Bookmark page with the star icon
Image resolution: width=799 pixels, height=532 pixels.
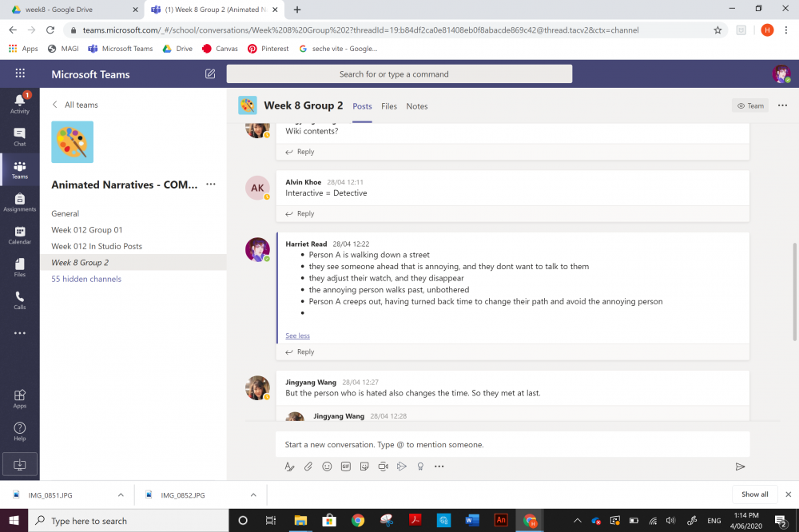coord(718,30)
